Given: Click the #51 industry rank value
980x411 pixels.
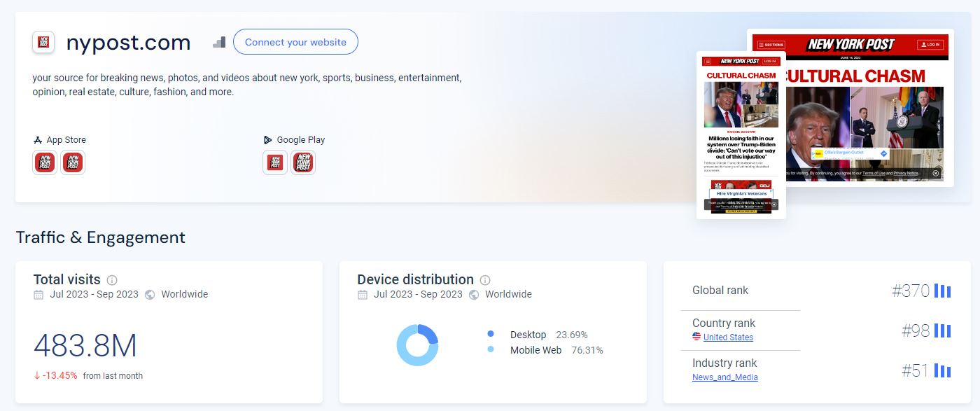Looking at the screenshot, I should (916, 370).
